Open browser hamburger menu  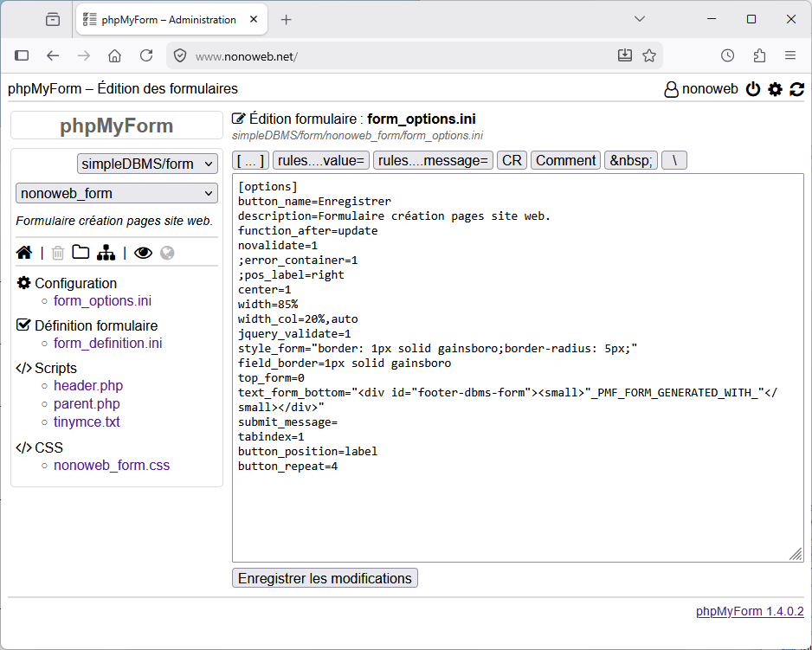coord(790,55)
